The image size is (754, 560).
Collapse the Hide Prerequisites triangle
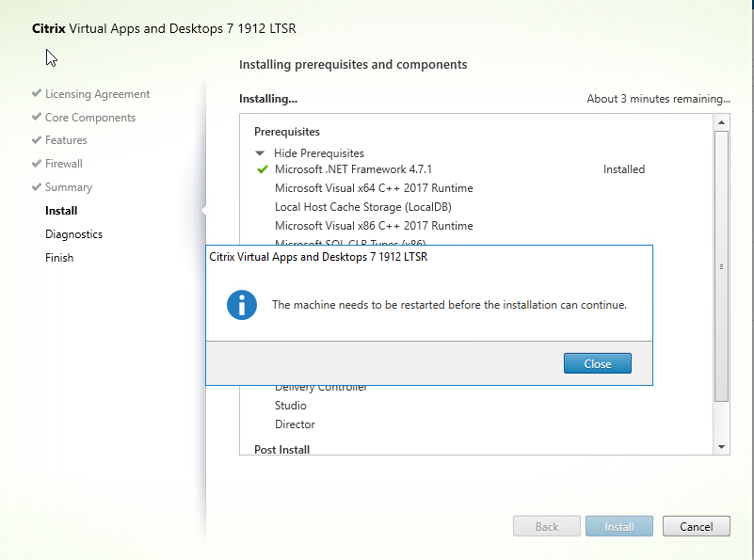[260, 153]
